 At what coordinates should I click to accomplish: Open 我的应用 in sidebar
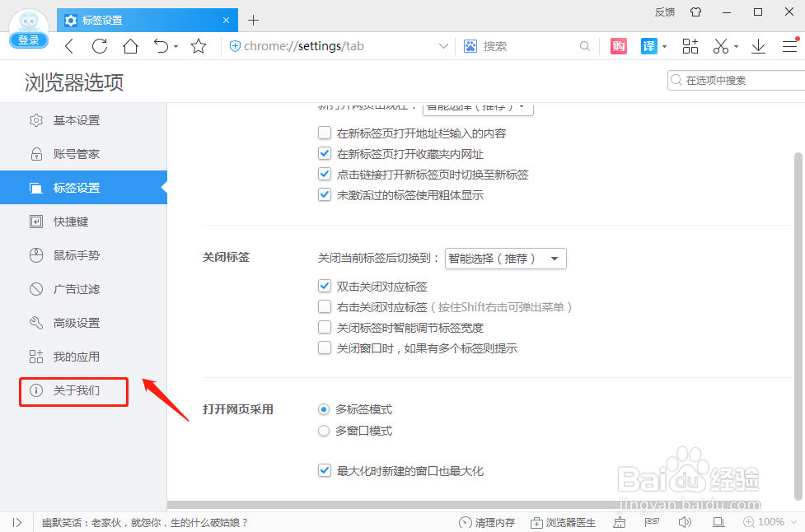pyautogui.click(x=84, y=357)
